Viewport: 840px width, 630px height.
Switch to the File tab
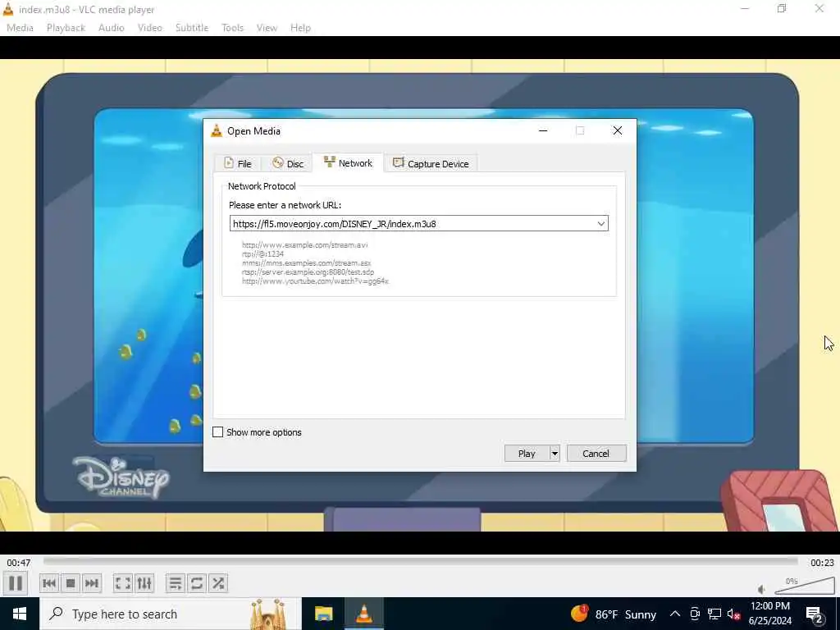click(x=238, y=163)
